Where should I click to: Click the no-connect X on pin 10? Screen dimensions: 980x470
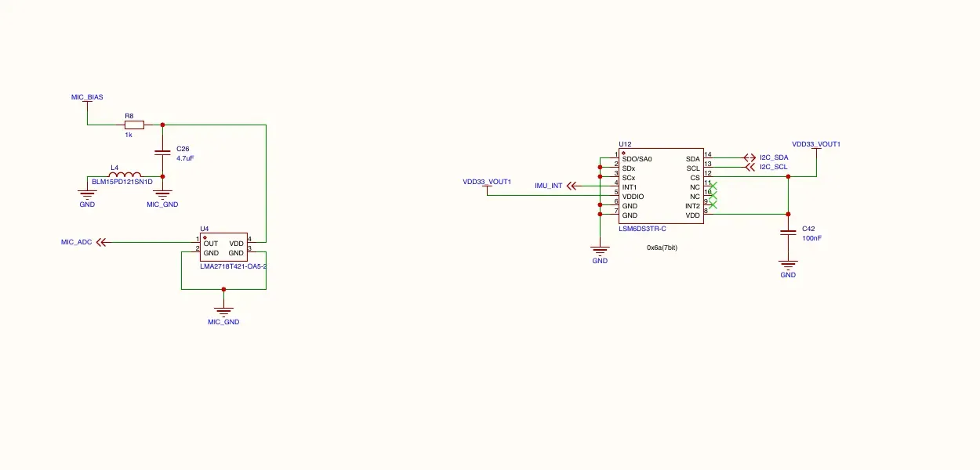[713, 196]
